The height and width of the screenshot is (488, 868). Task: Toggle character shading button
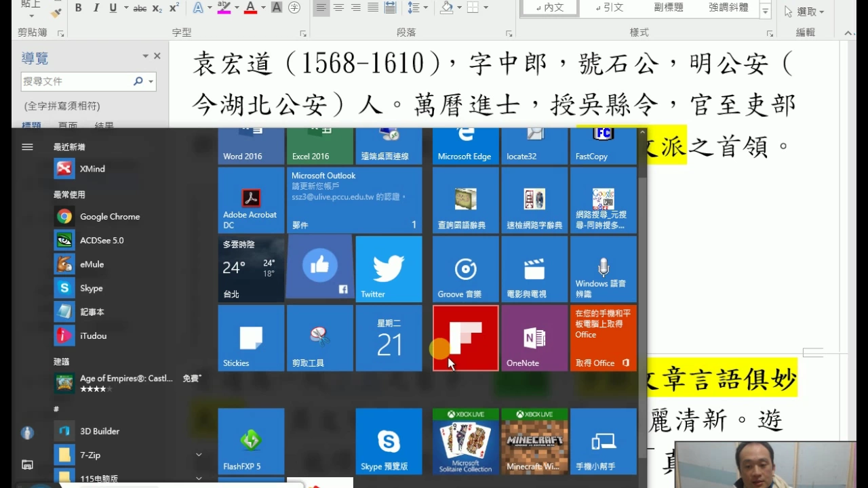(x=277, y=8)
